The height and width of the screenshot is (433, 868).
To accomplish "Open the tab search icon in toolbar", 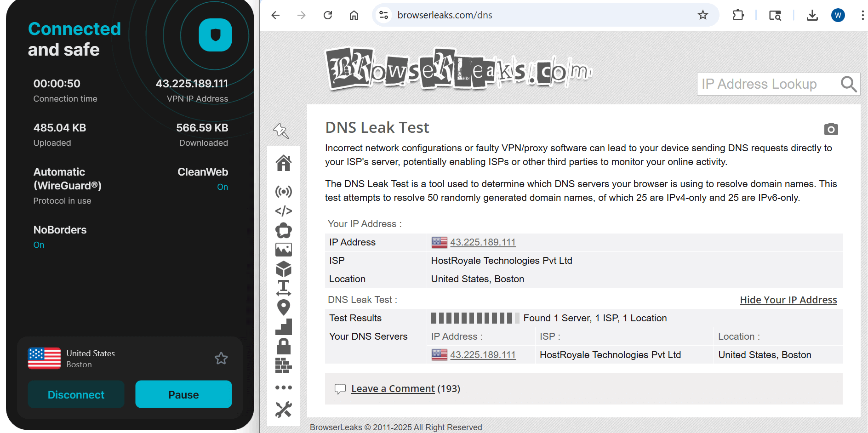I will pos(775,15).
